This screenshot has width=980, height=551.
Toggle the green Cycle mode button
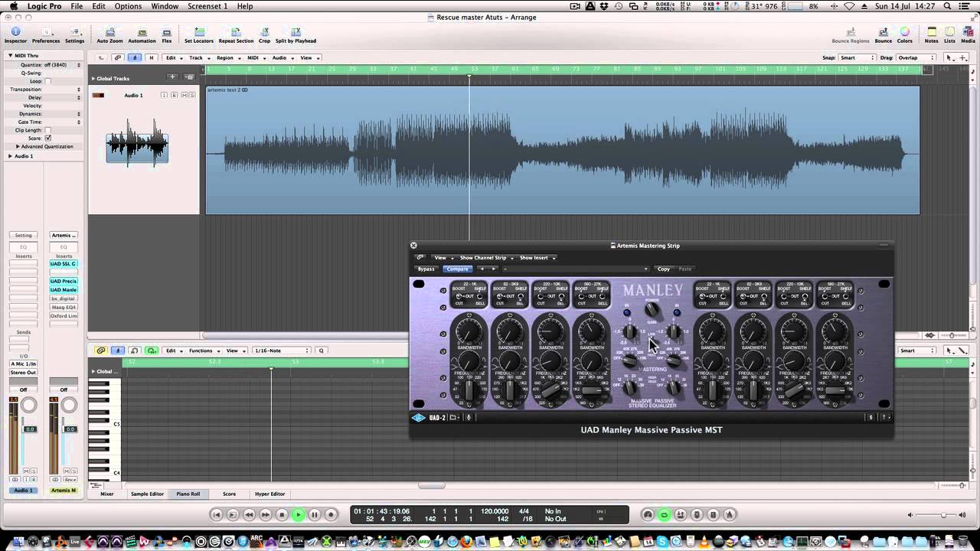point(664,515)
